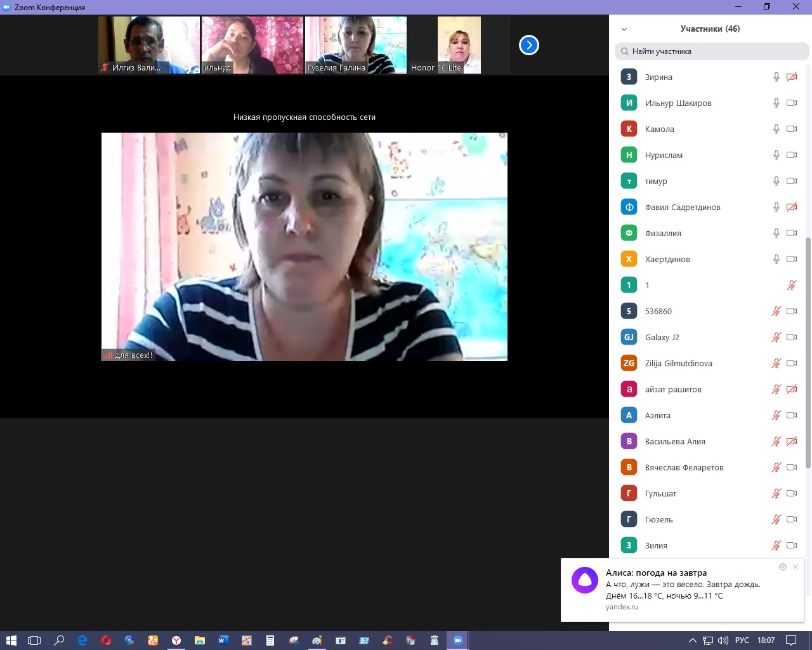Click the Найти участника search field

(712, 51)
